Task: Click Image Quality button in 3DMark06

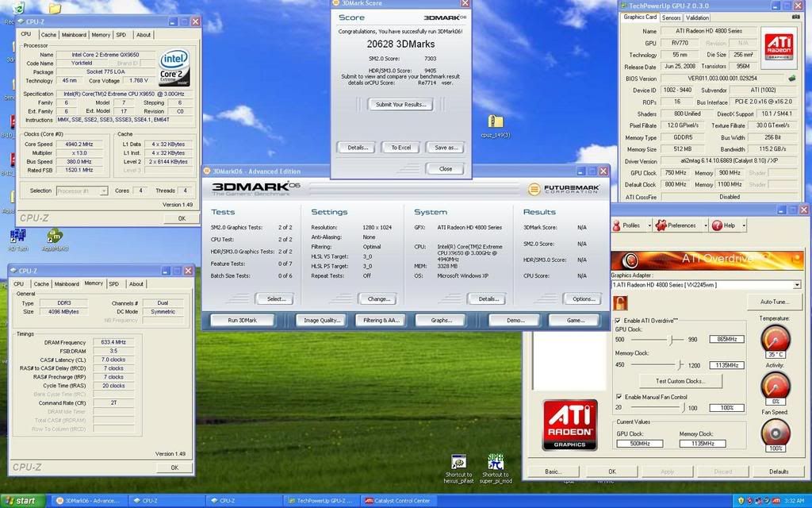Action: coord(322,321)
